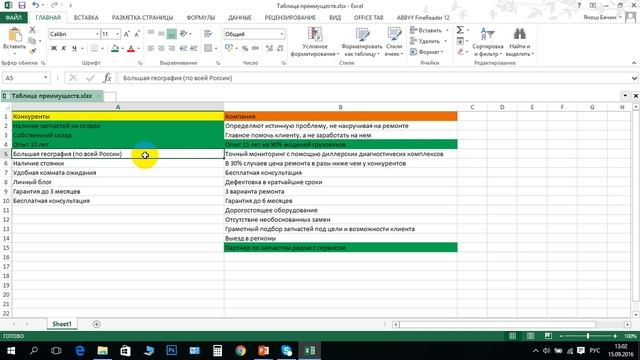Click the Save icon in quick access toolbar
Viewport: 640px width, 360px height.
22,5
